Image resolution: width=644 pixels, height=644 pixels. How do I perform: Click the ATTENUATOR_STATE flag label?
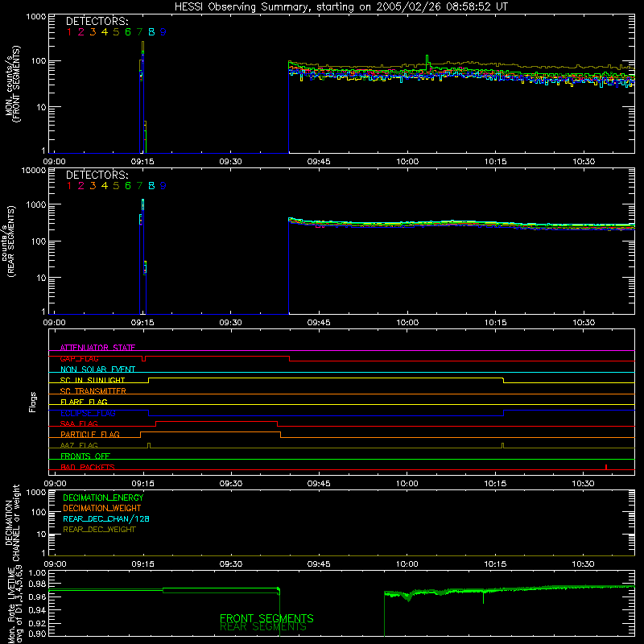(x=97, y=348)
